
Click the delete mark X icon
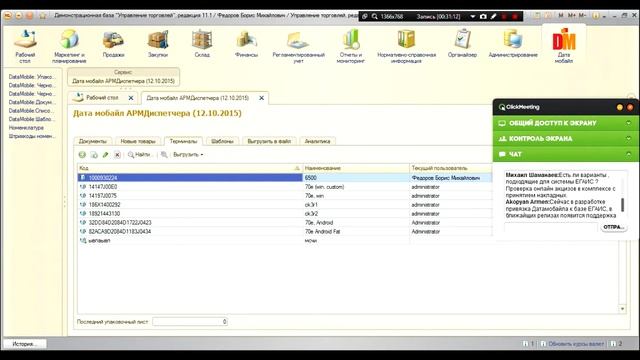[x=117, y=155]
